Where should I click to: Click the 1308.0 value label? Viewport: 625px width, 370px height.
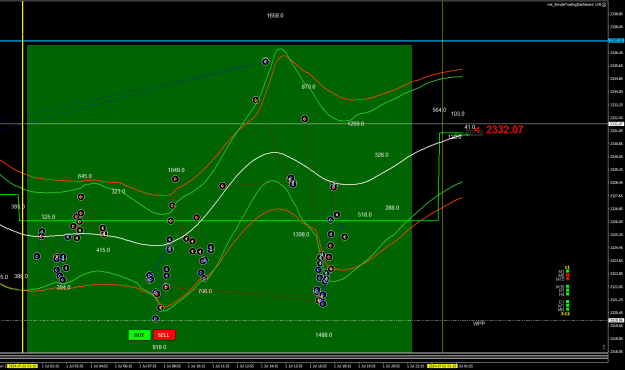click(x=301, y=234)
